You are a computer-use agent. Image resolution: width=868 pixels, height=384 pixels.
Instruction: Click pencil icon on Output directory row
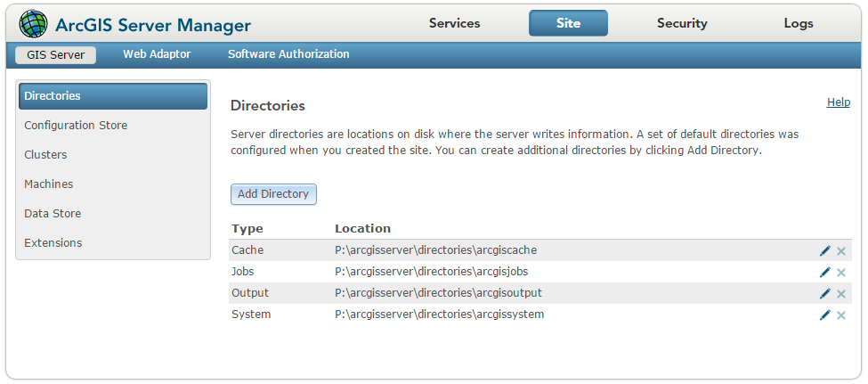(825, 294)
